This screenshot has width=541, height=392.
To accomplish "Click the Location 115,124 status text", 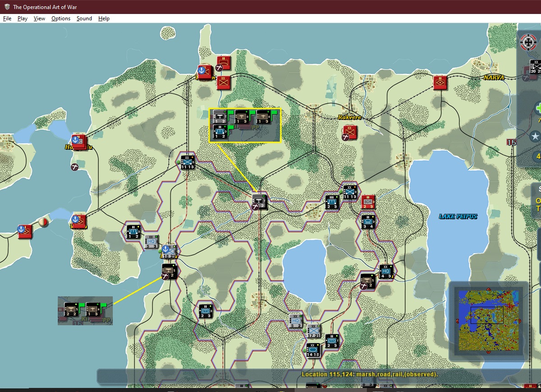I will (370, 374).
